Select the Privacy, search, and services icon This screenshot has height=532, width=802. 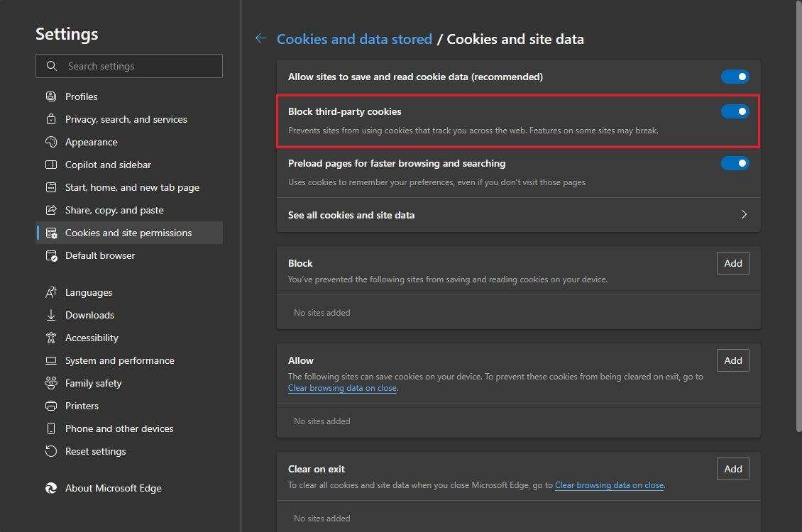[x=52, y=119]
